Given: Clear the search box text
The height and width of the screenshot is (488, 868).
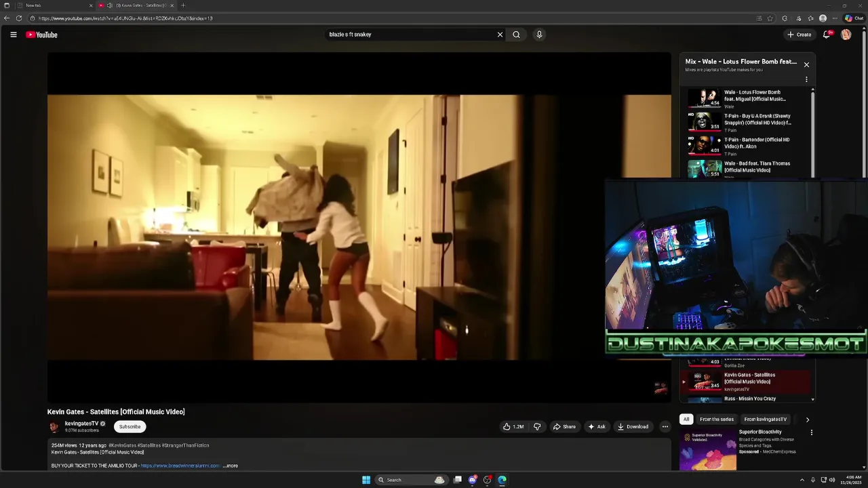Looking at the screenshot, I should pos(500,35).
